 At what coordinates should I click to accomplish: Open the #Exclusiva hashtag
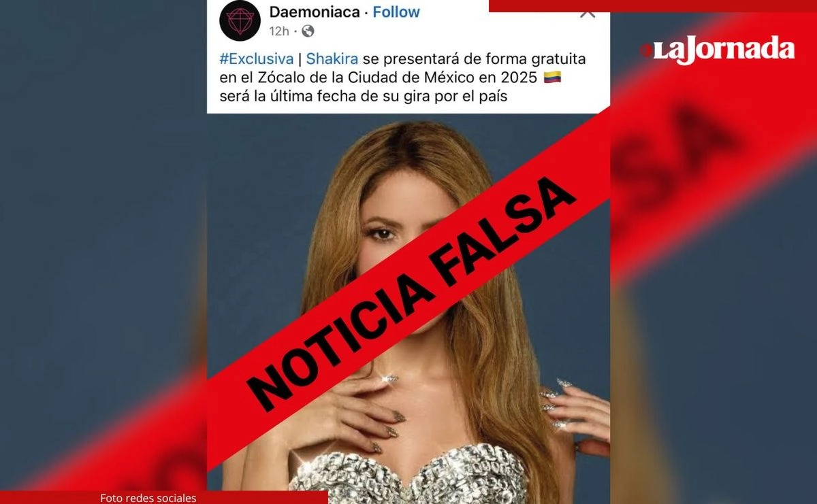click(x=256, y=59)
